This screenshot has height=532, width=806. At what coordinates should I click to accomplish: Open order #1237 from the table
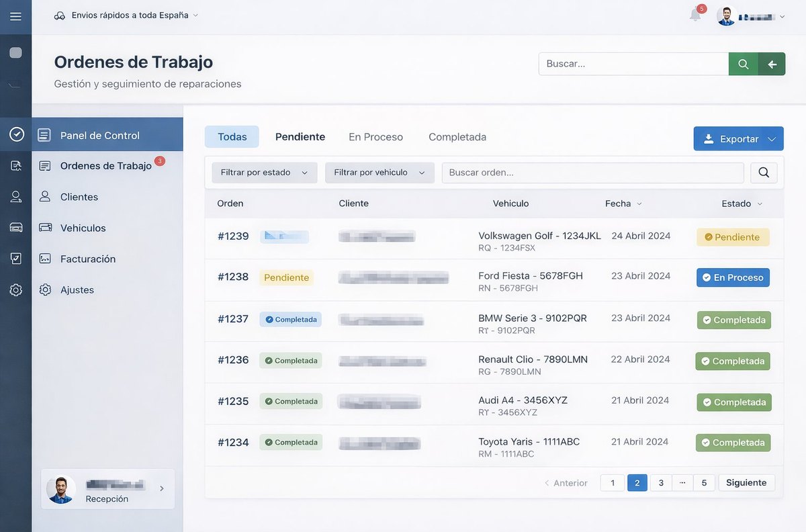pyautogui.click(x=232, y=318)
